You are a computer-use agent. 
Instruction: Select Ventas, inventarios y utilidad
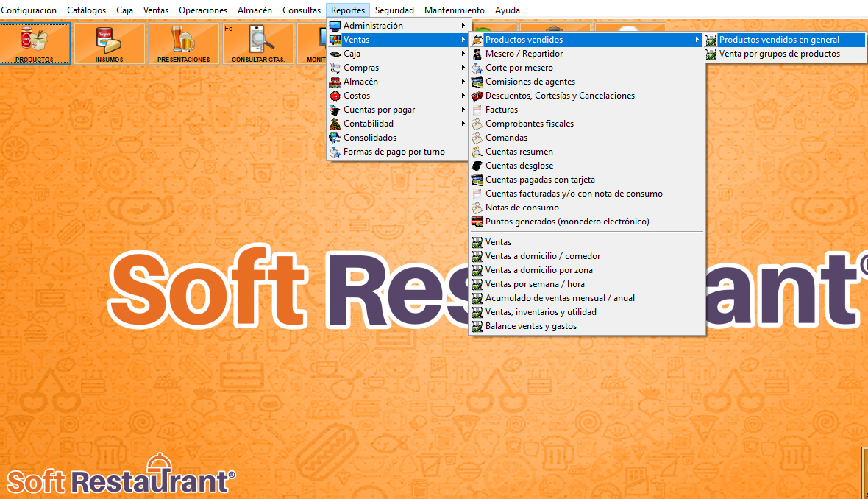click(587, 312)
